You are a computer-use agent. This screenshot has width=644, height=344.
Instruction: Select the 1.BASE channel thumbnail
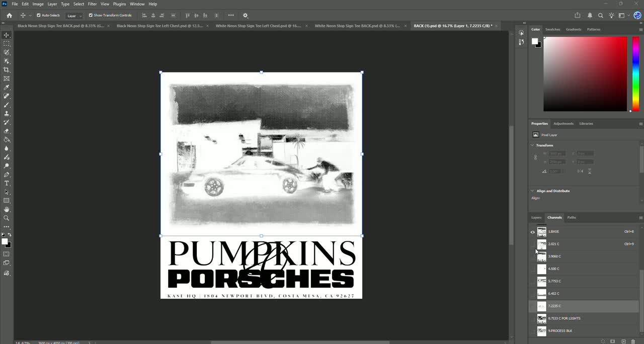click(541, 232)
